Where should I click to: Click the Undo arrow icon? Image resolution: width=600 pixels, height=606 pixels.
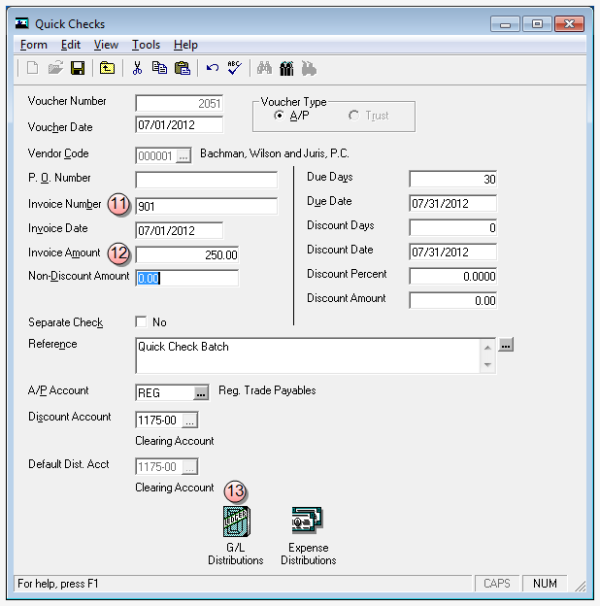point(212,69)
